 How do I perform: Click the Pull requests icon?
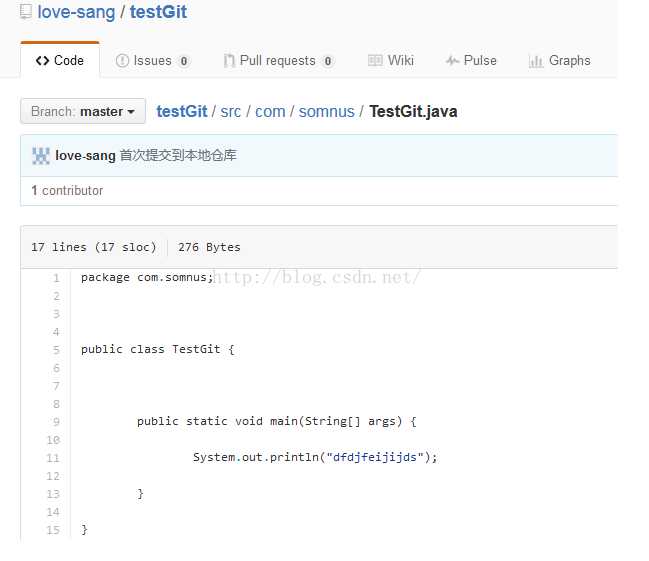(x=229, y=61)
